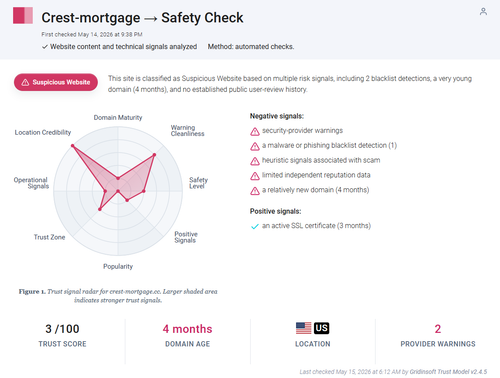Click the pink Gridinsoft logo
This screenshot has width=500, height=378.
(x=23, y=15)
